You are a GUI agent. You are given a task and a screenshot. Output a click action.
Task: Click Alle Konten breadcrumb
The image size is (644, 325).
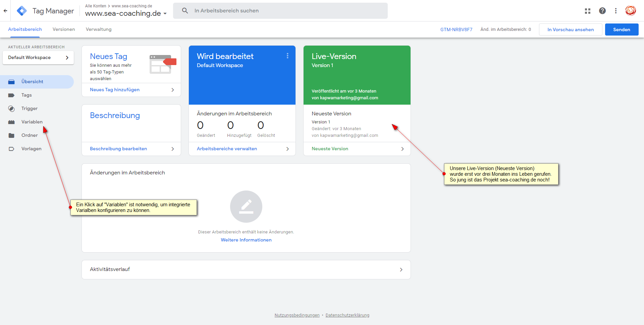point(96,6)
